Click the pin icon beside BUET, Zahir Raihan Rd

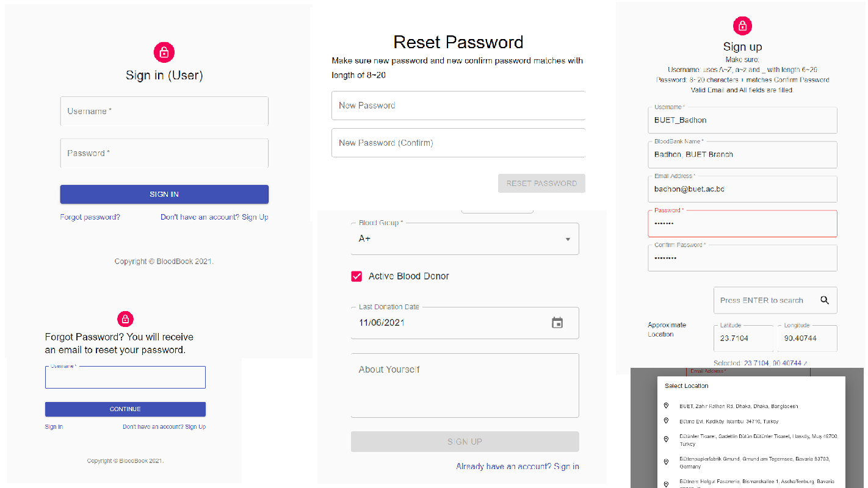(666, 406)
